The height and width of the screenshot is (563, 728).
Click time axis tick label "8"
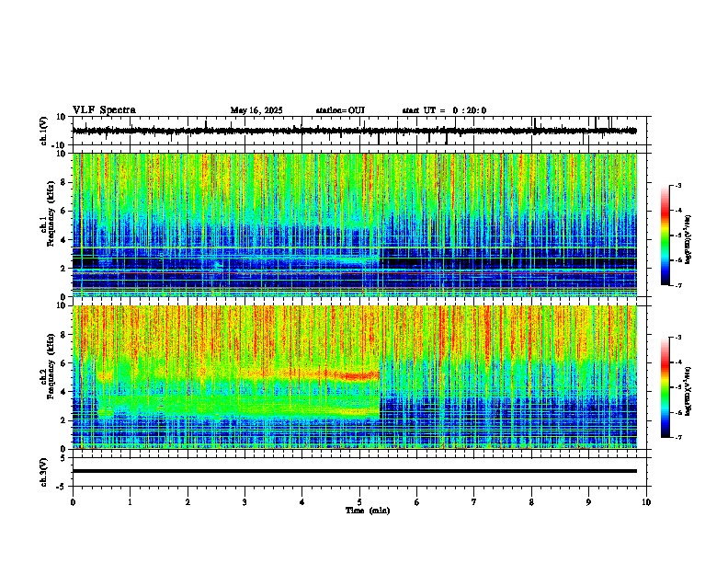(x=531, y=501)
